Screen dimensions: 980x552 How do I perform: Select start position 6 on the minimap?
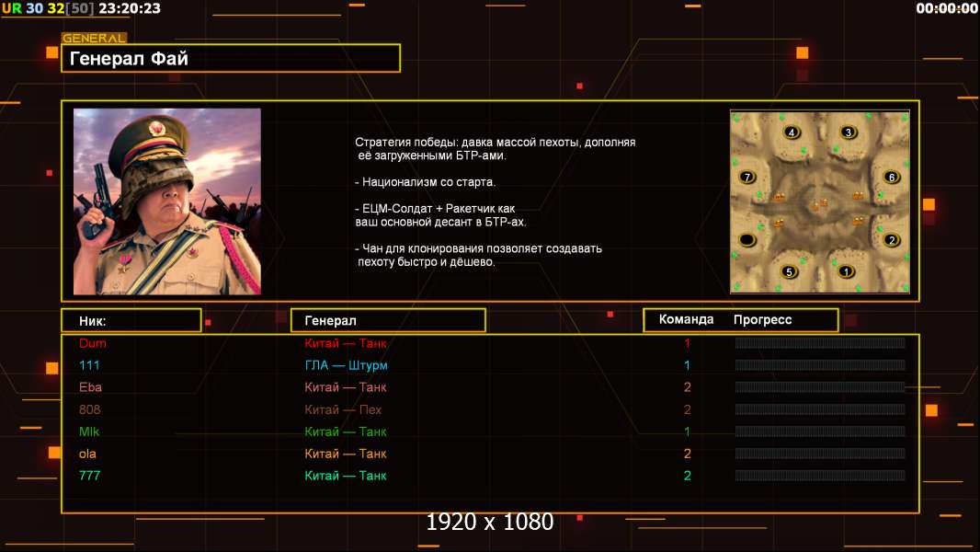892,177
